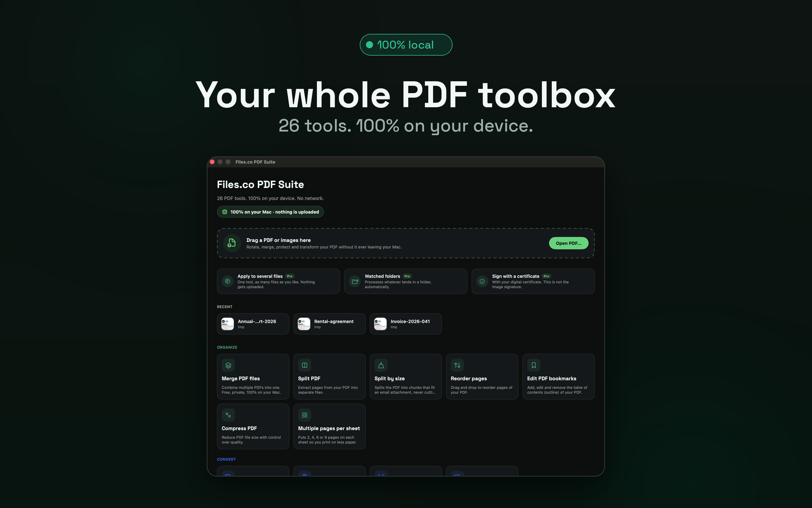The width and height of the screenshot is (812, 508).
Task: Open recent file Invoice-2026-041
Action: [406, 324]
